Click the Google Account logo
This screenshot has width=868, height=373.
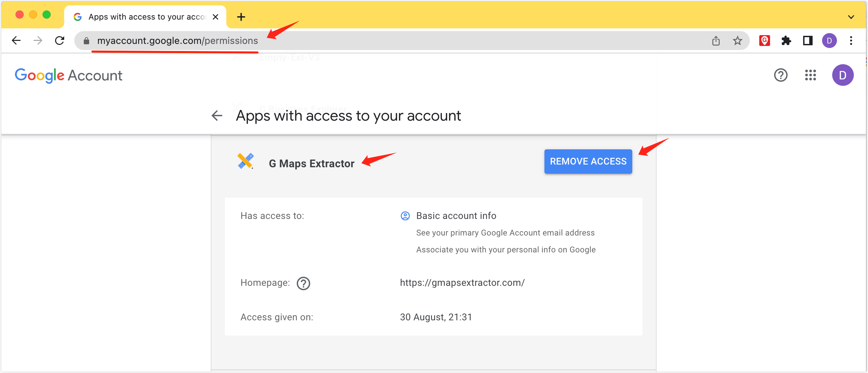click(x=69, y=75)
